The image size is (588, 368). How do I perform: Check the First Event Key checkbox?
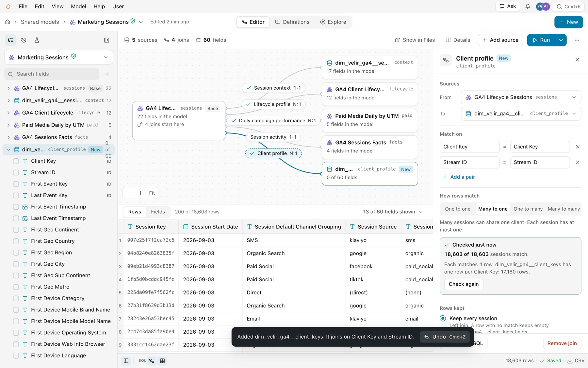16,184
